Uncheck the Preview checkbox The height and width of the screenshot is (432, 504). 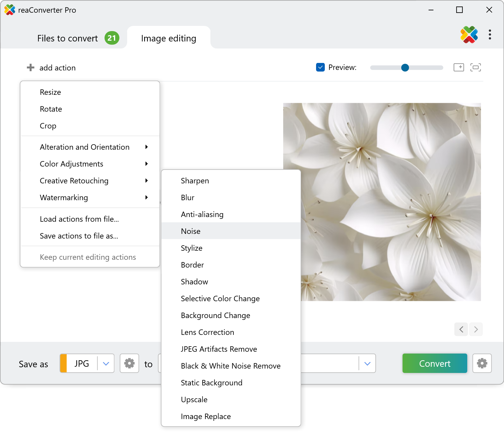320,67
